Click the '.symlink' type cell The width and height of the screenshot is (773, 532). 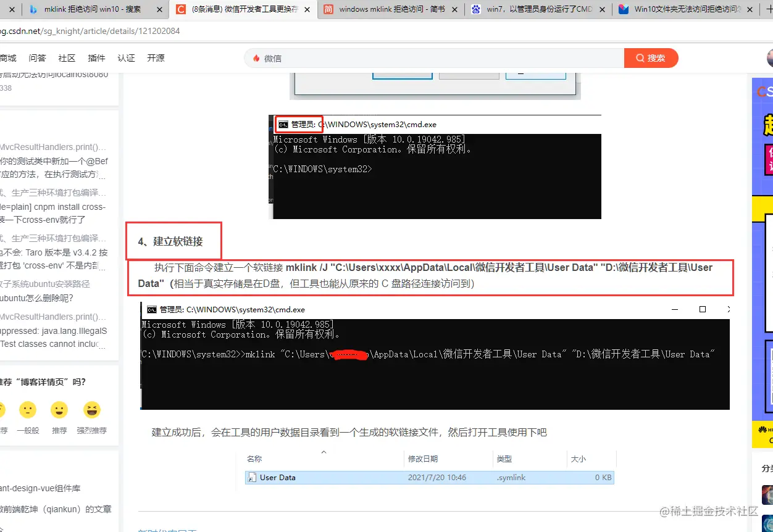click(x=511, y=478)
